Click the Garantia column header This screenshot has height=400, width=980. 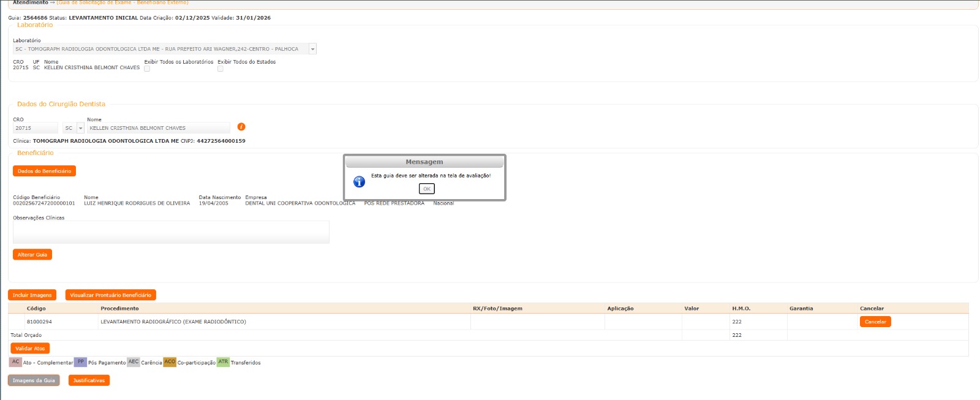801,309
